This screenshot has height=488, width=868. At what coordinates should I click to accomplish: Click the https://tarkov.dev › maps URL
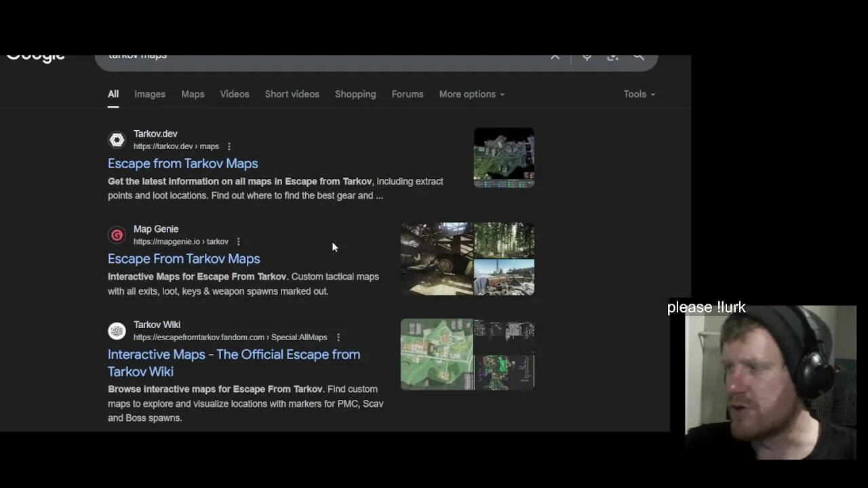tap(176, 146)
